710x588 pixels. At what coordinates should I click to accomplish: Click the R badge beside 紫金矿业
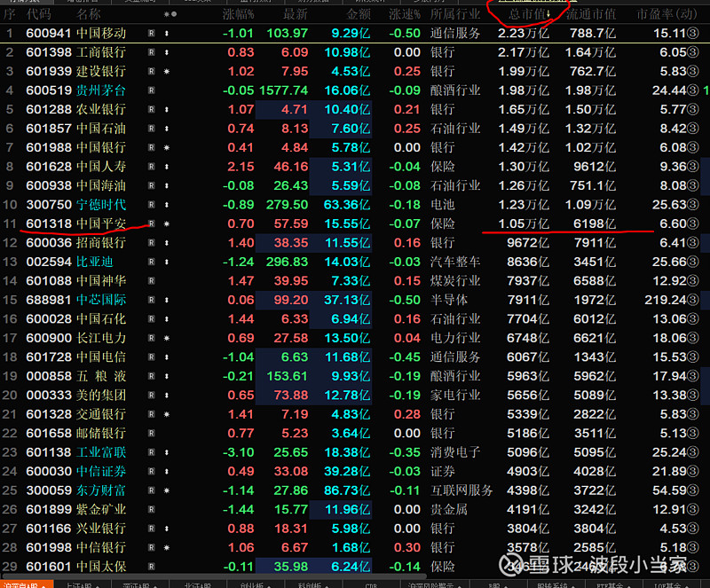152,509
